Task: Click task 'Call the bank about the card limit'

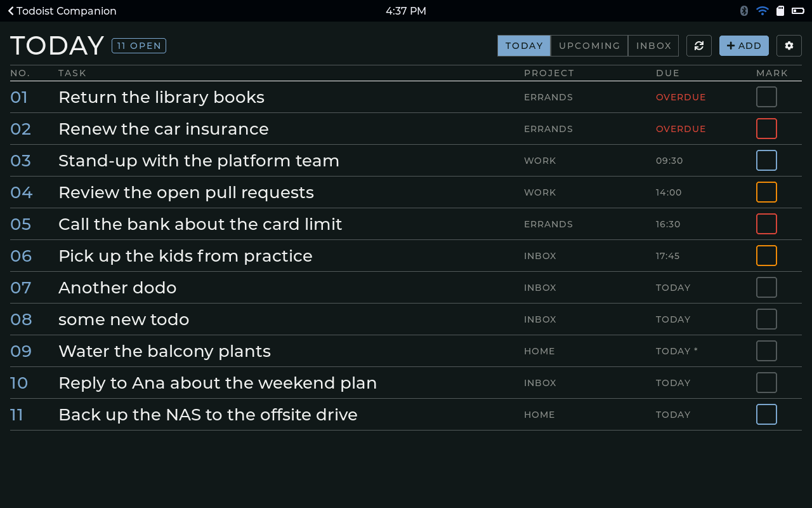Action: tap(200, 224)
